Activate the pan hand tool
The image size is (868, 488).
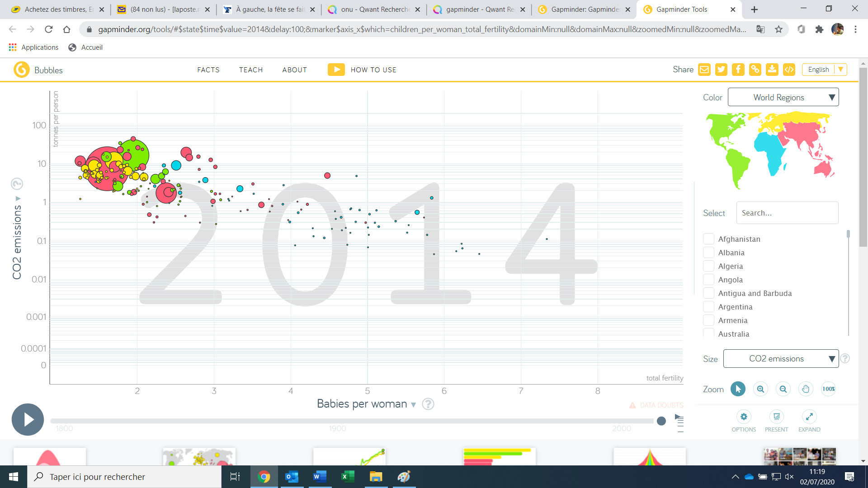806,389
